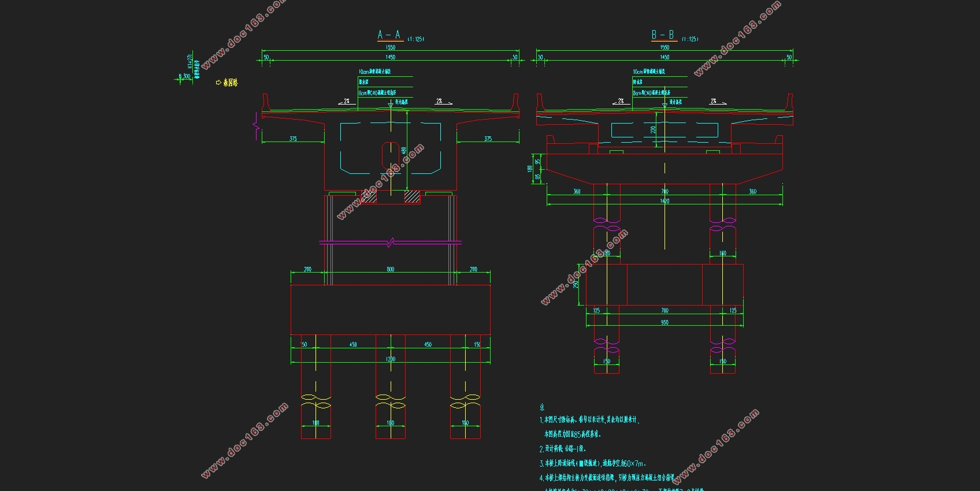This screenshot has height=491, width=980.
Task: Click the '10cm' asphalt layer note in A-A
Action: tap(375, 72)
